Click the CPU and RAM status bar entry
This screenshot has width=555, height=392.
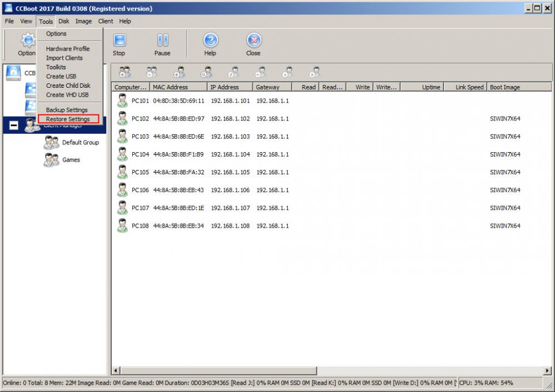point(486,383)
